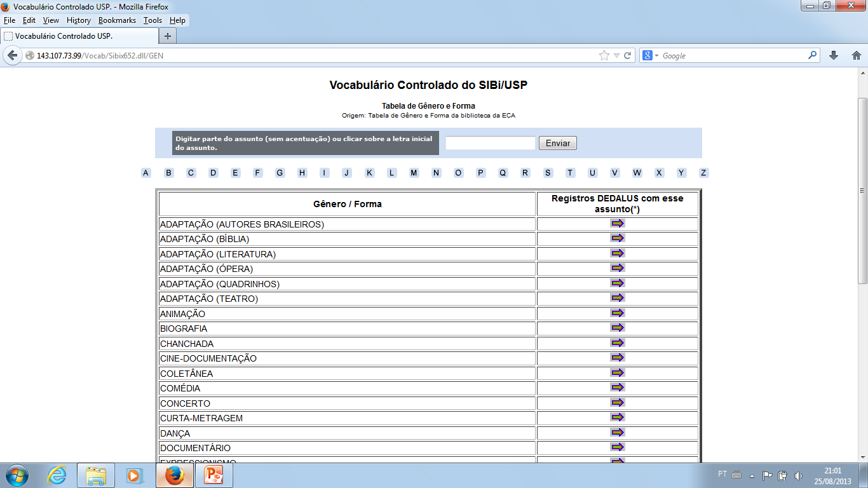Image resolution: width=868 pixels, height=488 pixels.
Task: Show hidden system tray icons
Action: point(752,475)
